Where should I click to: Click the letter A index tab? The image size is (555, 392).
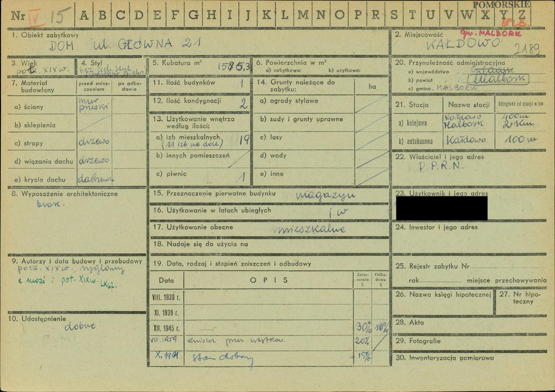[84, 15]
